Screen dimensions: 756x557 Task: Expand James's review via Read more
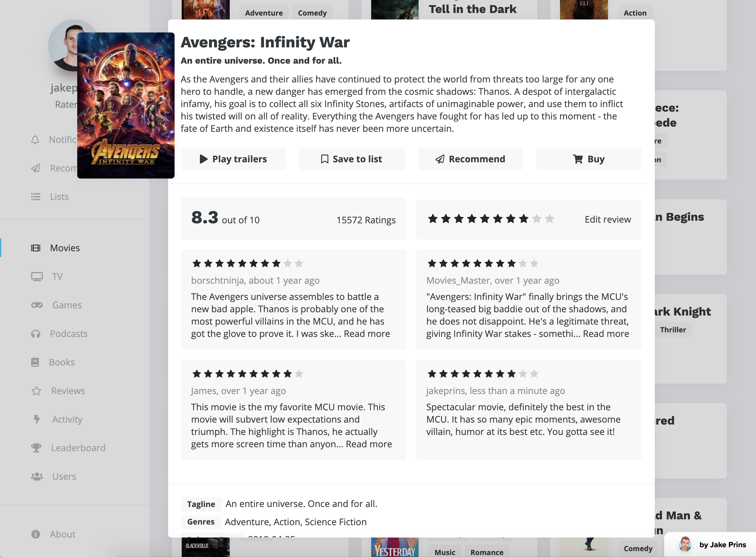tap(369, 444)
